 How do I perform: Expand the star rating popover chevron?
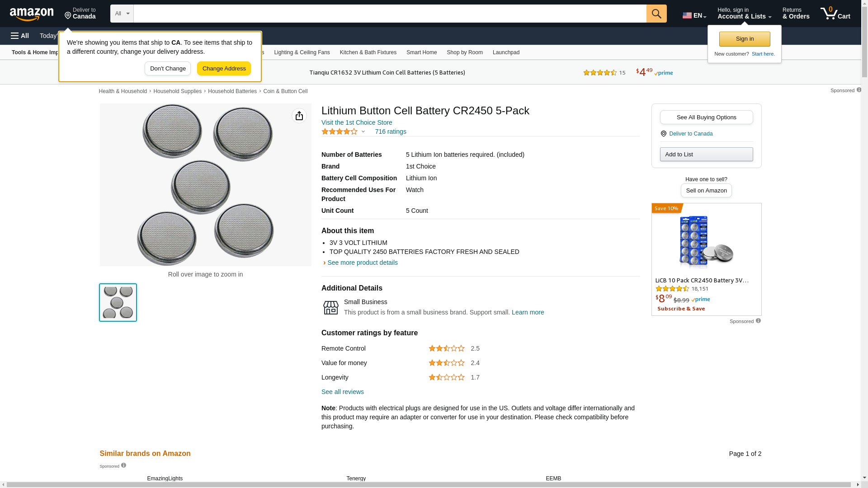coord(363,131)
